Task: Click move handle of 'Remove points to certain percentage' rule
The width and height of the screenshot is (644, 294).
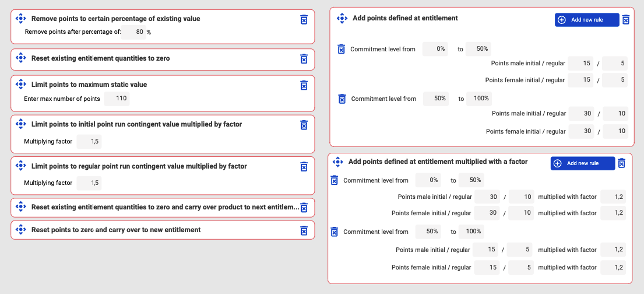Action: 20,19
